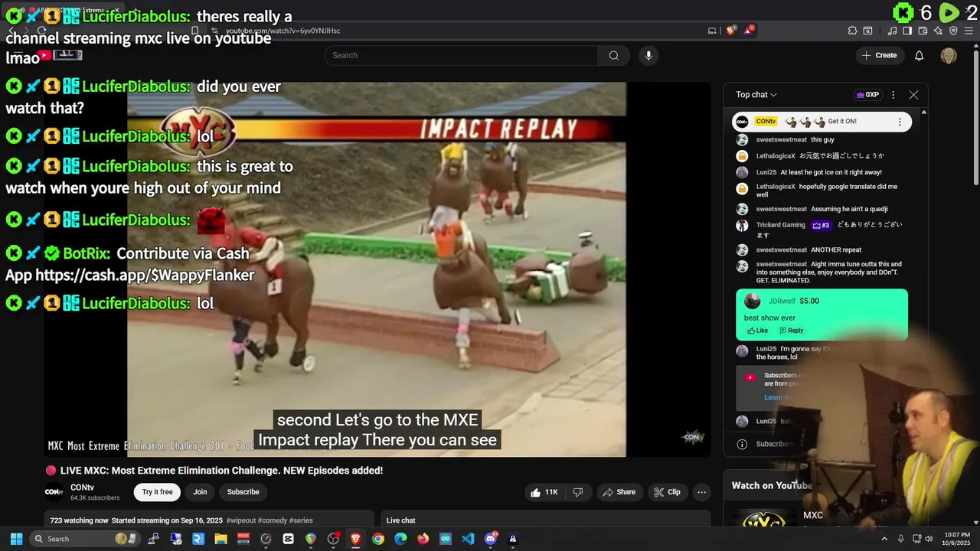Subscribe to CONtv channel
Image resolution: width=980 pixels, height=551 pixels.
(243, 492)
